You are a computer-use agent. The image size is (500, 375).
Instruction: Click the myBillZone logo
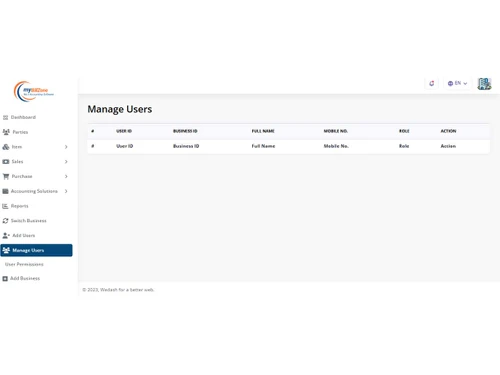[34, 91]
